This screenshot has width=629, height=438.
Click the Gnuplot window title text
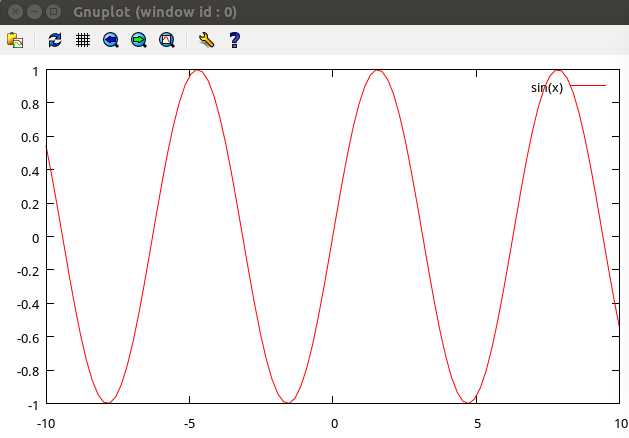(155, 12)
